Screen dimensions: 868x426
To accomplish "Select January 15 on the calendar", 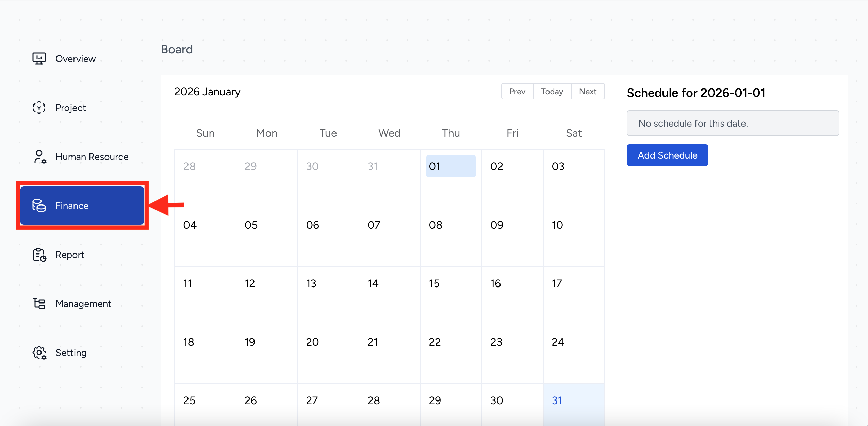I will pyautogui.click(x=451, y=295).
